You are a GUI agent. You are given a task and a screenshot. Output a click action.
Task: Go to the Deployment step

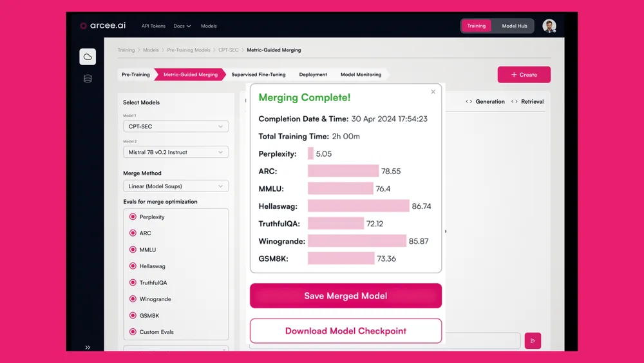(313, 74)
